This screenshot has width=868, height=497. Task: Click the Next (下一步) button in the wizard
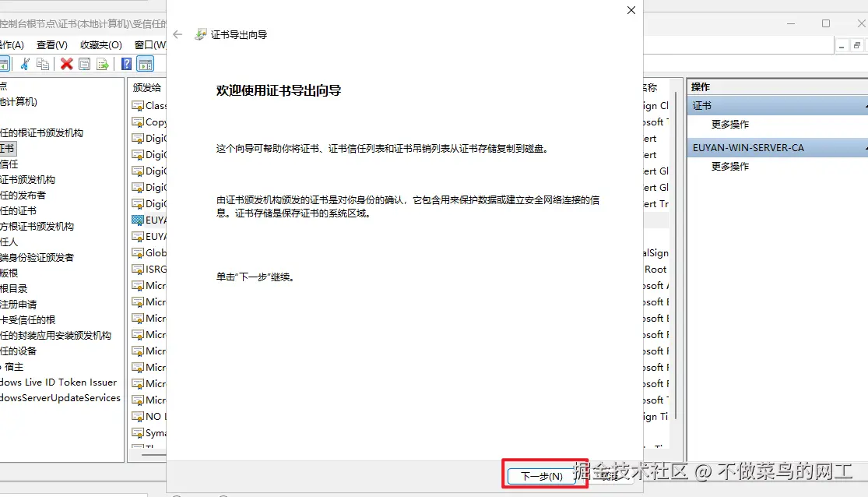(x=541, y=476)
